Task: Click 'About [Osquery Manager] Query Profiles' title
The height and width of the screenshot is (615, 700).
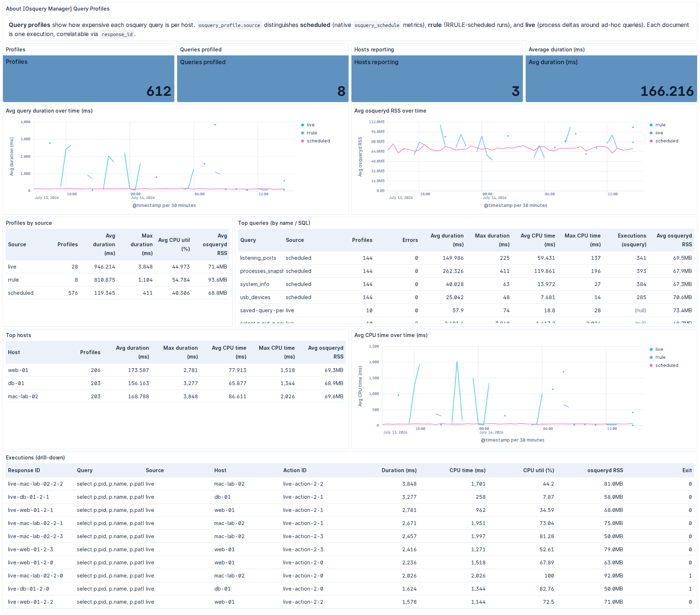Action: click(x=58, y=9)
